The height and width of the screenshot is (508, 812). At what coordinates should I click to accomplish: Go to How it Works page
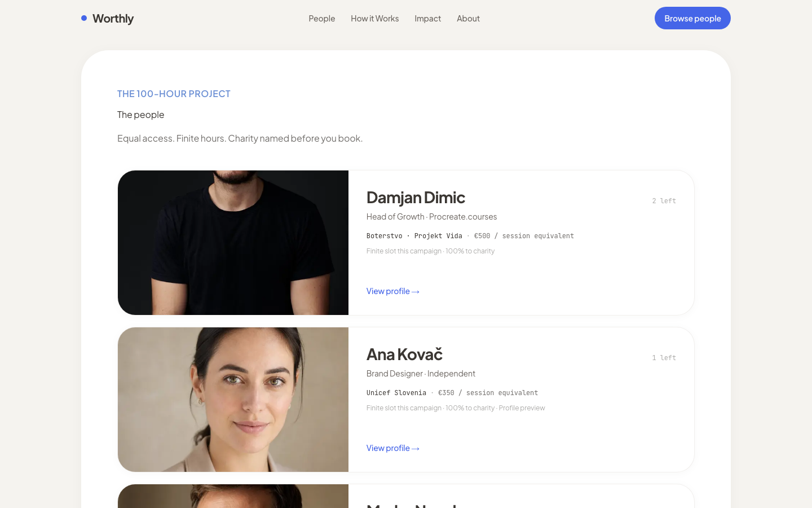tap(374, 19)
